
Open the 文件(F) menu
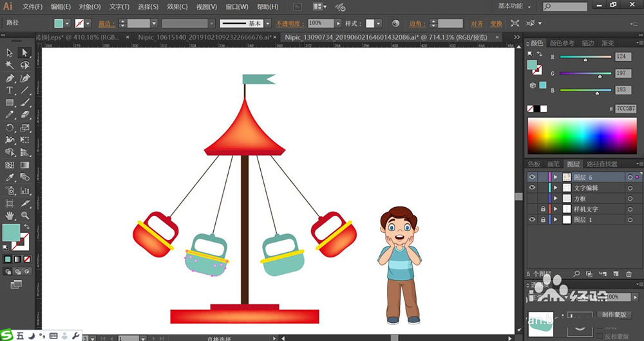click(x=32, y=6)
